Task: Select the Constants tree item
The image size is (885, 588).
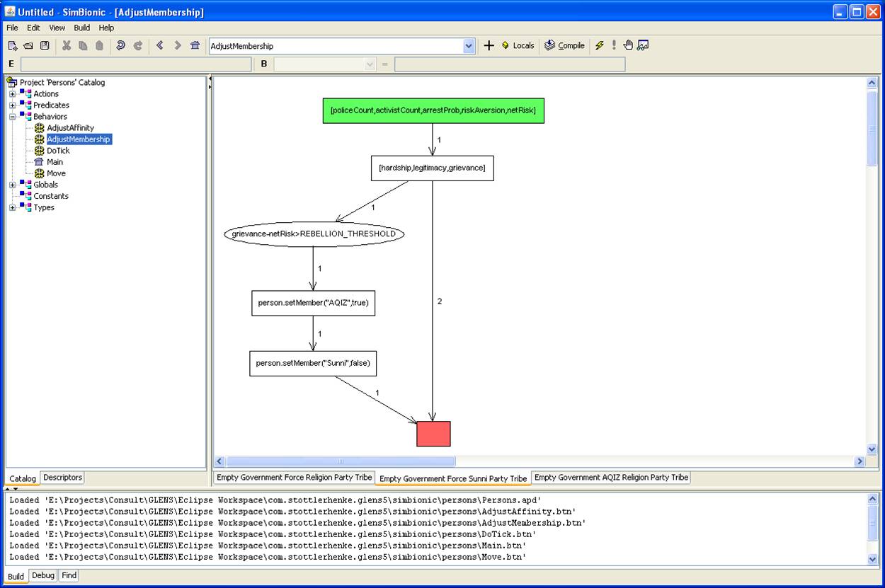Action: tap(51, 196)
